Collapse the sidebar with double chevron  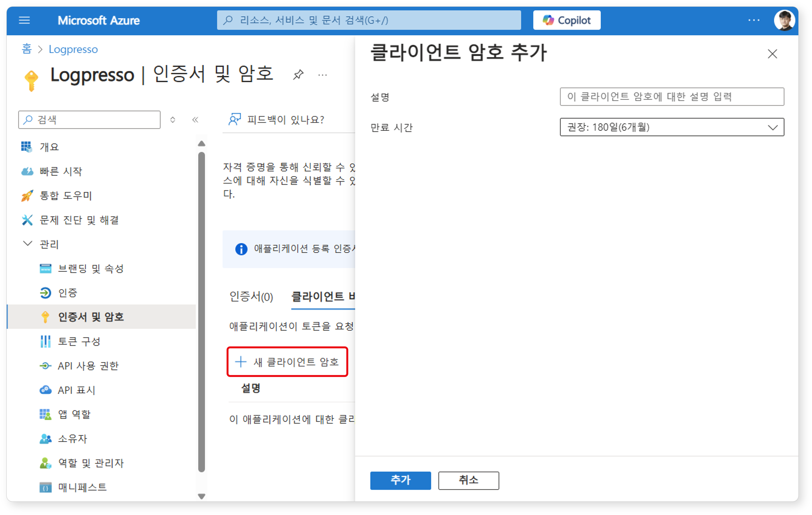point(195,120)
